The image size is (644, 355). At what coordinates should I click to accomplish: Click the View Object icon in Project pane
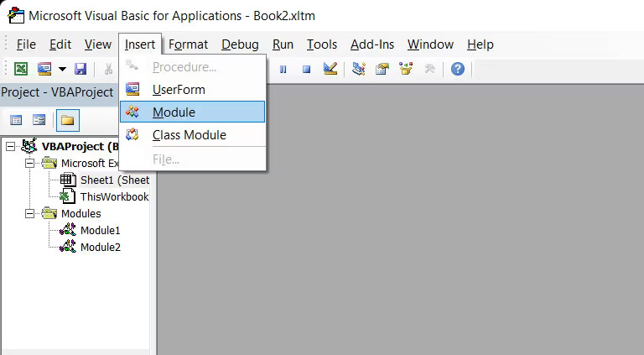click(x=39, y=120)
